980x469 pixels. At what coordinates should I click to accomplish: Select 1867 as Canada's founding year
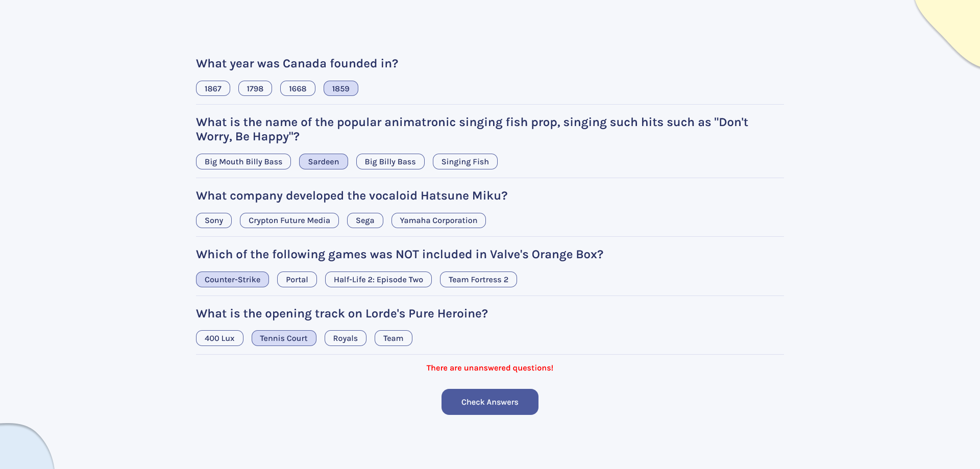(213, 88)
